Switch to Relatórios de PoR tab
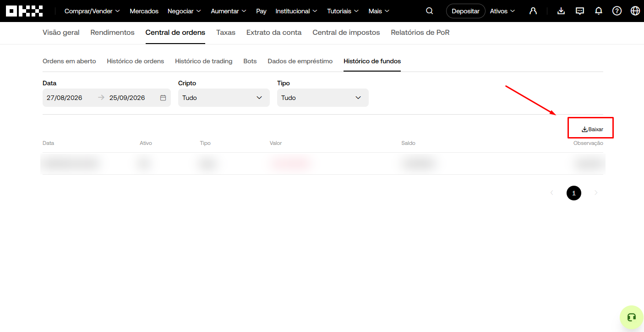Image resolution: width=644 pixels, height=332 pixels. click(x=420, y=33)
